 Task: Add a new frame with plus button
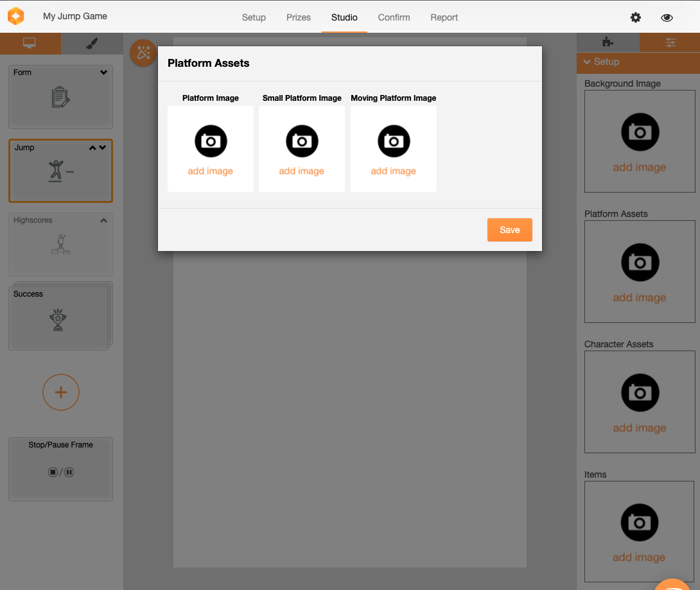click(61, 392)
